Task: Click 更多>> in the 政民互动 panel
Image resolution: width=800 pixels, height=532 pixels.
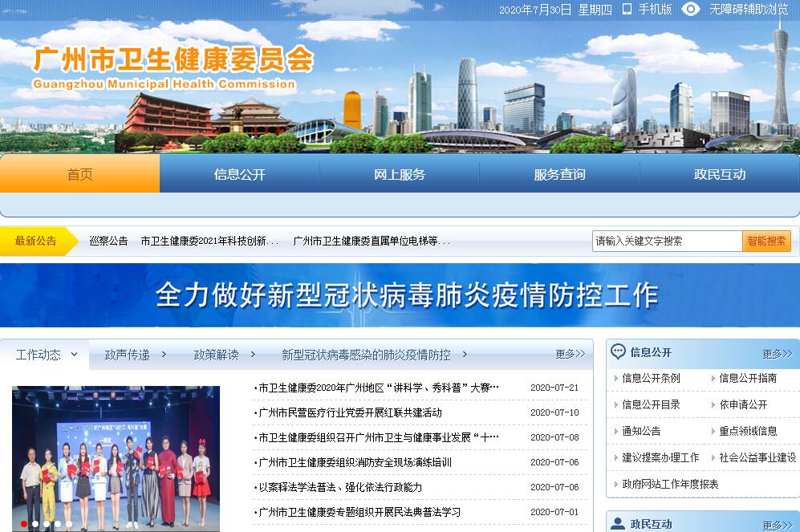Action: pos(777,525)
